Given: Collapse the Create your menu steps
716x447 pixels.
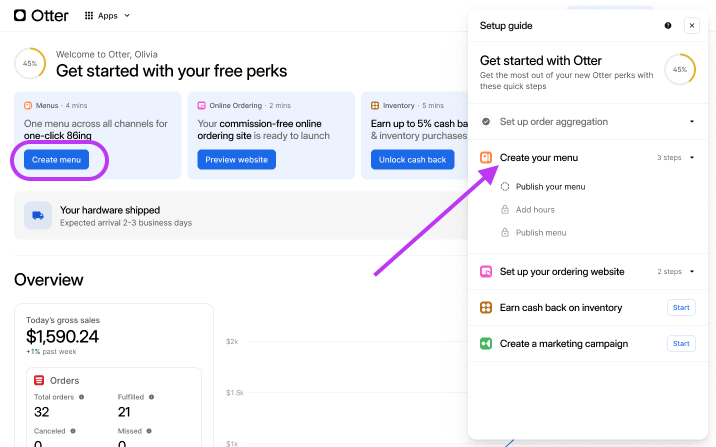Looking at the screenshot, I should [691, 158].
